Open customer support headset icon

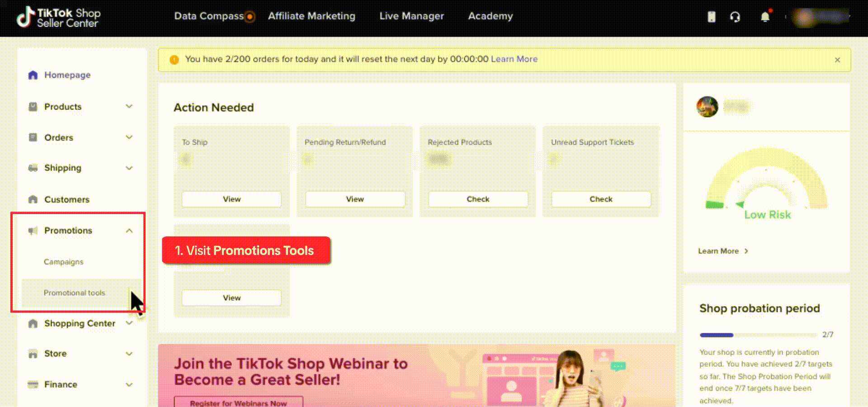(x=735, y=17)
